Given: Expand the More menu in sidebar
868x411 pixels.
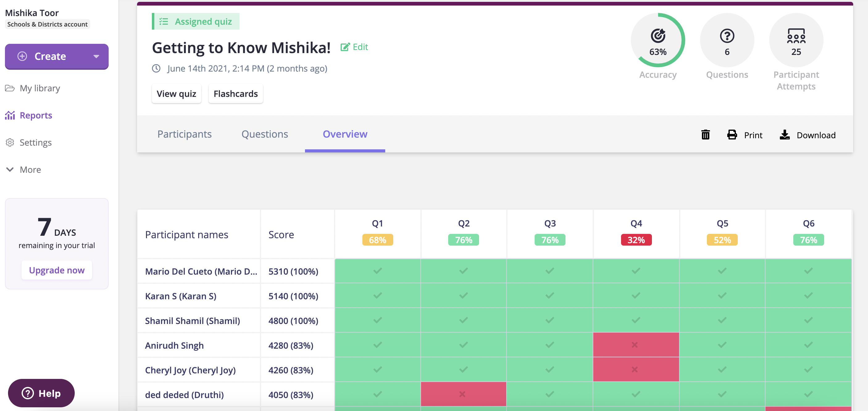Looking at the screenshot, I should (x=30, y=169).
